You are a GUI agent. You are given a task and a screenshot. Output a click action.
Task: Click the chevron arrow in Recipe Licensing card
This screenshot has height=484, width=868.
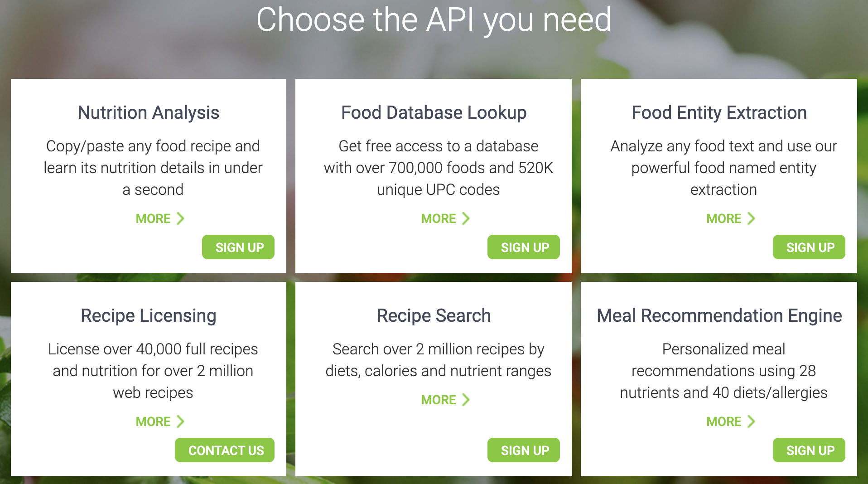[180, 421]
